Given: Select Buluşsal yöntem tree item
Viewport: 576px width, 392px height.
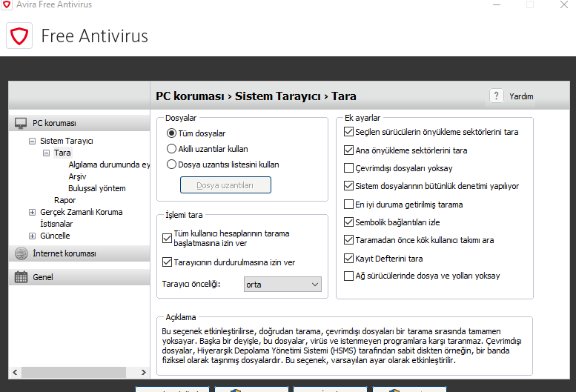Looking at the screenshot, I should [x=97, y=188].
